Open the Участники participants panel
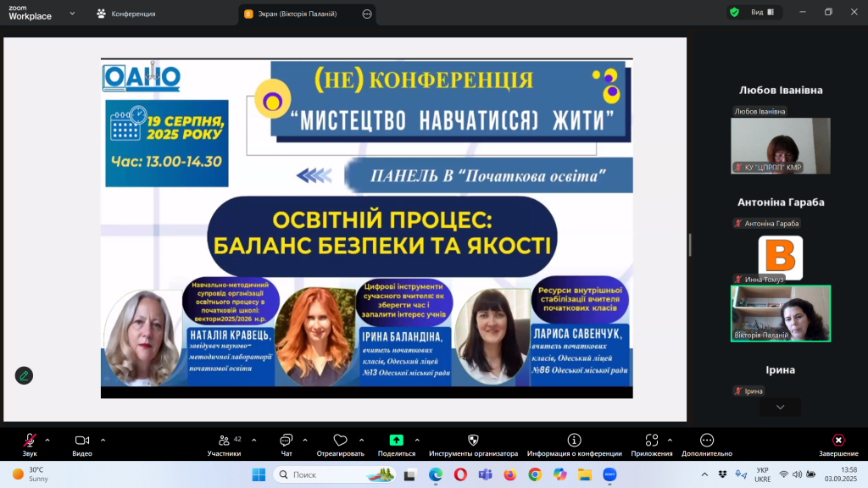The height and width of the screenshot is (488, 868). tap(224, 441)
